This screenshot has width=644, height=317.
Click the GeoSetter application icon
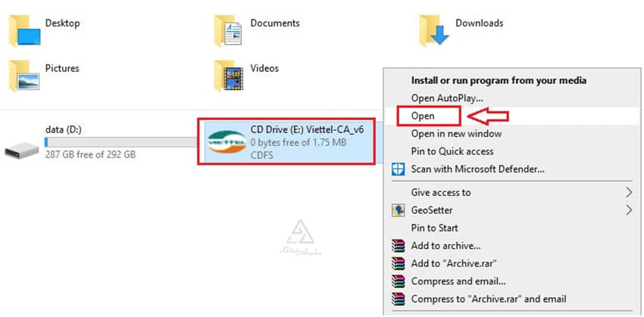click(x=399, y=210)
